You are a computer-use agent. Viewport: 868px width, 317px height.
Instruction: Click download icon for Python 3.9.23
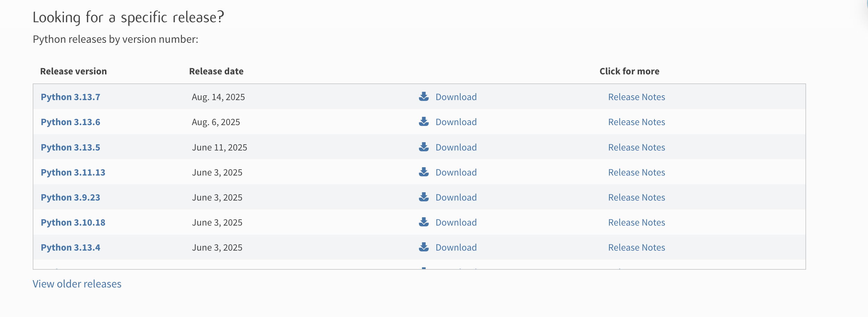coord(424,197)
